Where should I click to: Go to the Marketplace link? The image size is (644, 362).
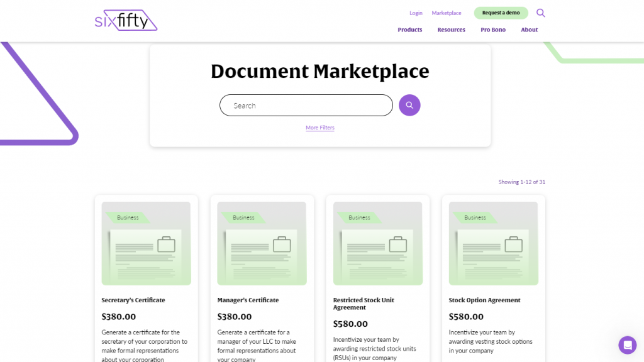point(446,13)
